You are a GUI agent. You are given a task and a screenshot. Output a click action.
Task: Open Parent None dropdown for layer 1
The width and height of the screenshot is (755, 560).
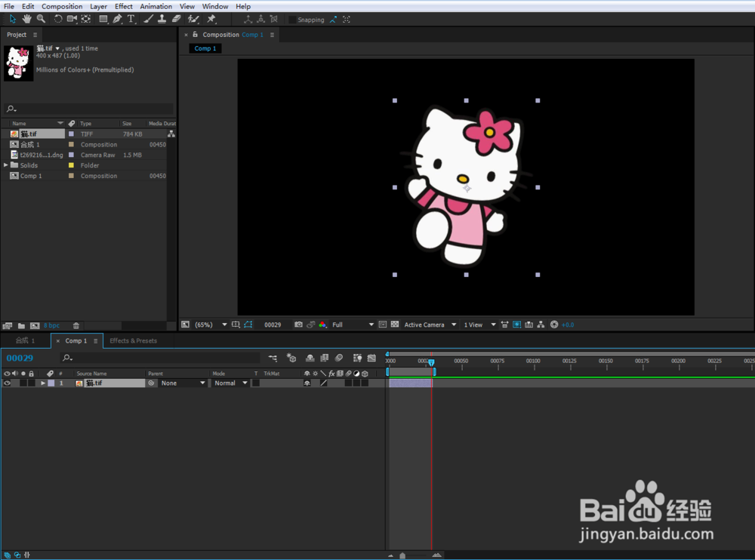(x=183, y=383)
